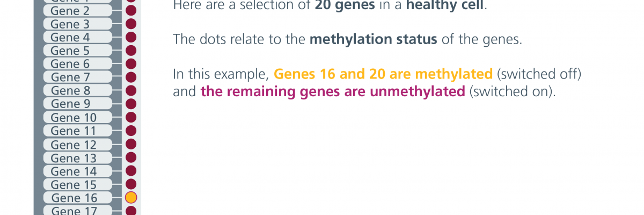
Task: Click the methylation dot next to Gene 5
Action: click(131, 51)
